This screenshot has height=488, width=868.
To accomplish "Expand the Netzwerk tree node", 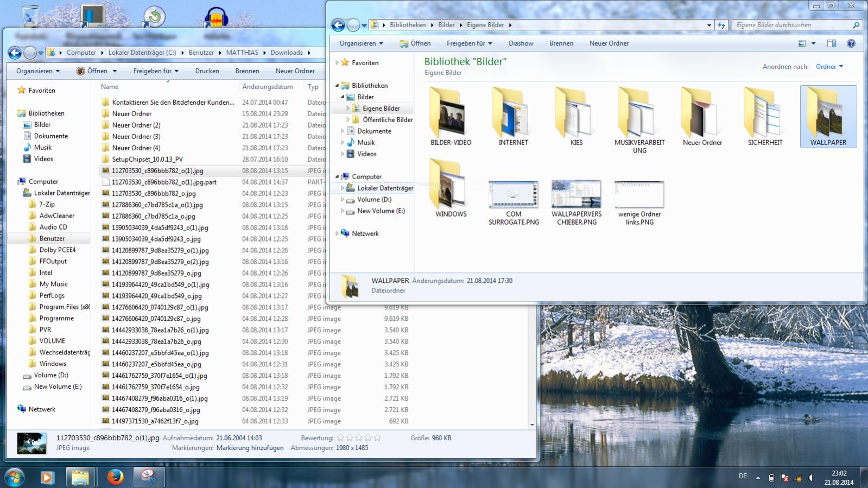I will click(x=337, y=233).
